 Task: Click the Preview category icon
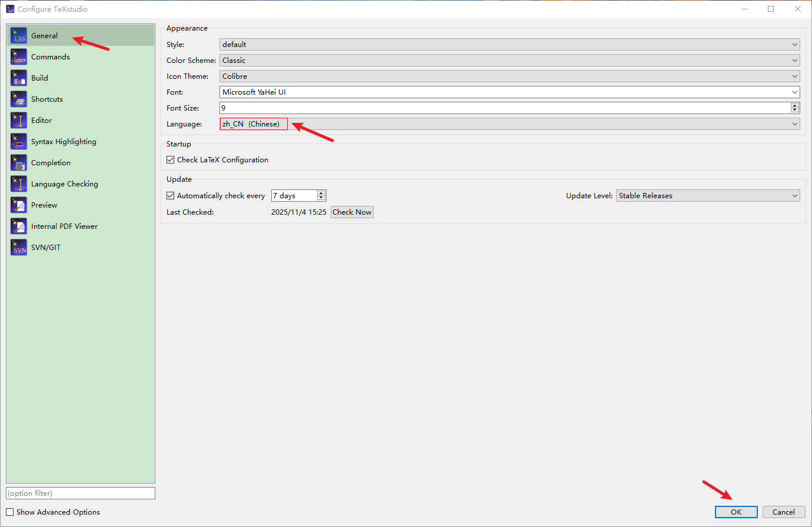pyautogui.click(x=19, y=205)
